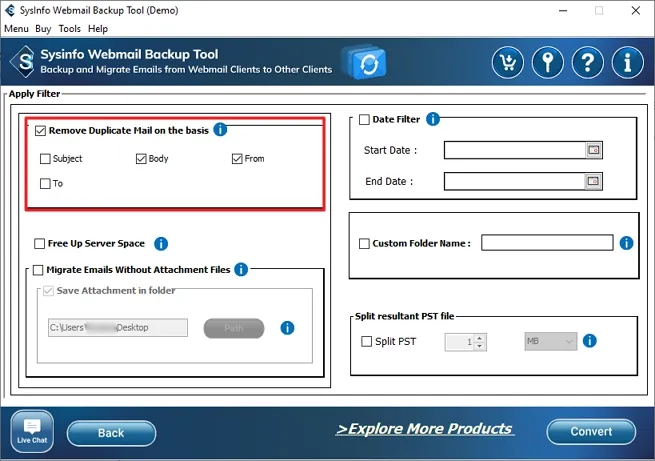Check the Subject checkbox
This screenshot has height=461, width=655.
(45, 159)
